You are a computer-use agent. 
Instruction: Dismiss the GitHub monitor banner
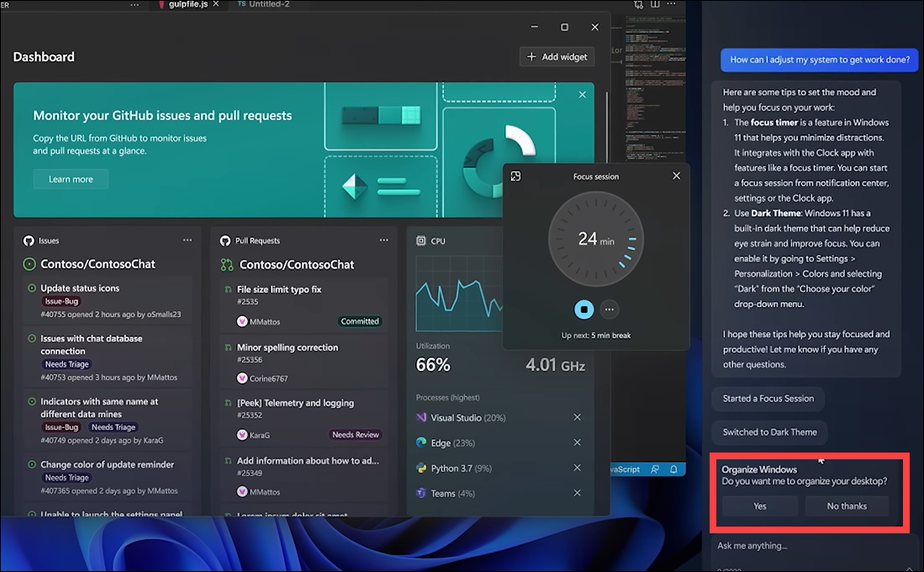click(582, 94)
